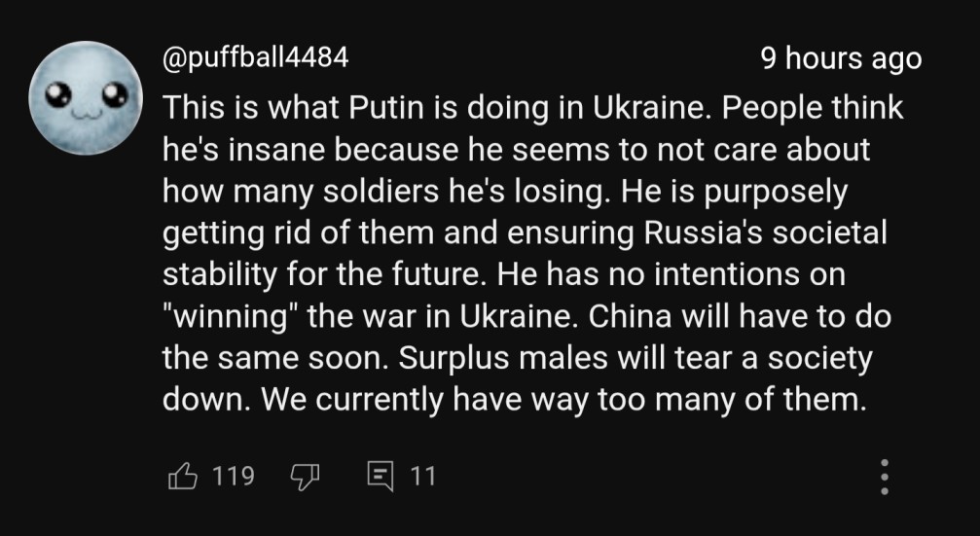Click the word 'China' in the comment
The image size is (980, 536).
[x=630, y=316]
